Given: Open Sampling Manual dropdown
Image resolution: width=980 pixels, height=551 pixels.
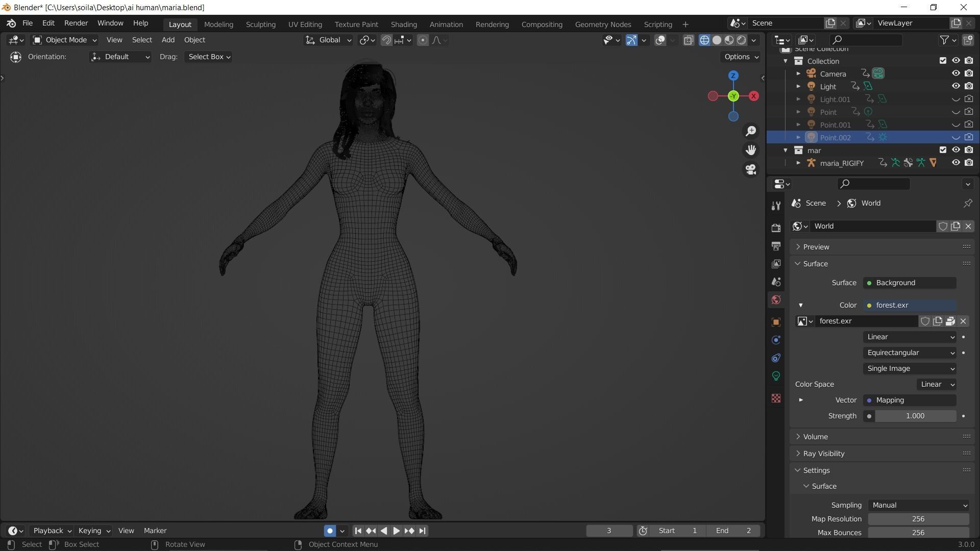Looking at the screenshot, I should pyautogui.click(x=918, y=505).
